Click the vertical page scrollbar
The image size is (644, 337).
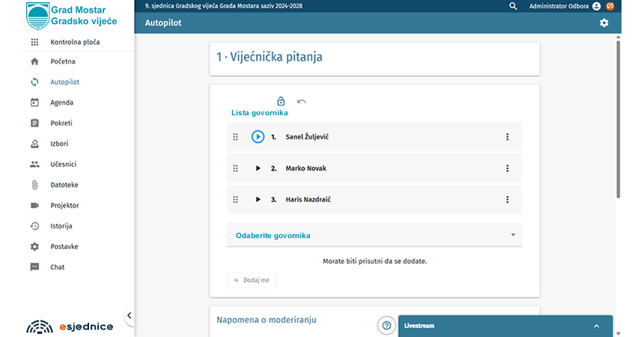pyautogui.click(x=619, y=120)
